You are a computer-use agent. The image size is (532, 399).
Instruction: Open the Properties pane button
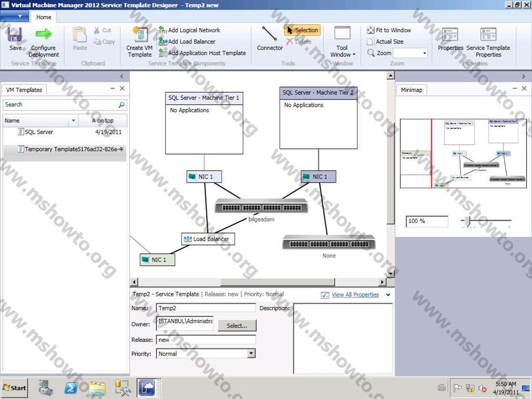451,39
